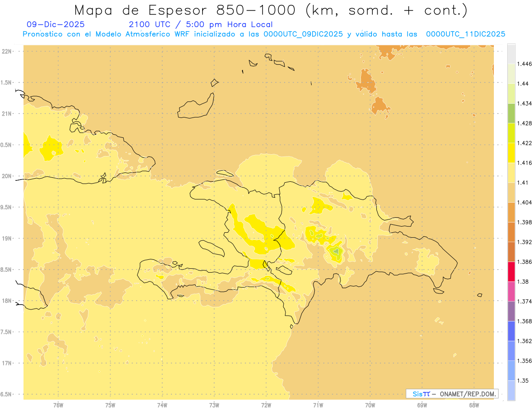532x411 pixels.
Task: Click the legend value 1.422
Action: [525, 143]
